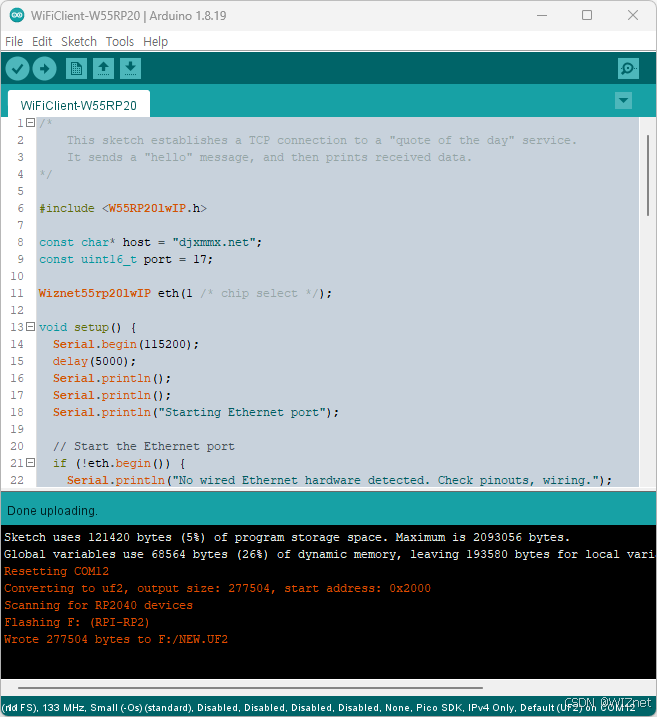Open the Tools menu
Viewport: 657px width, 717px height.
(120, 42)
